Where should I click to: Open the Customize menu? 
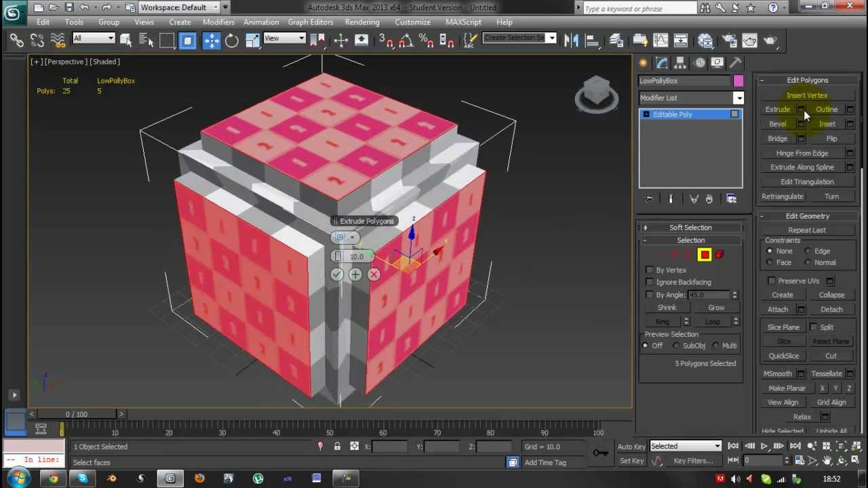point(412,22)
